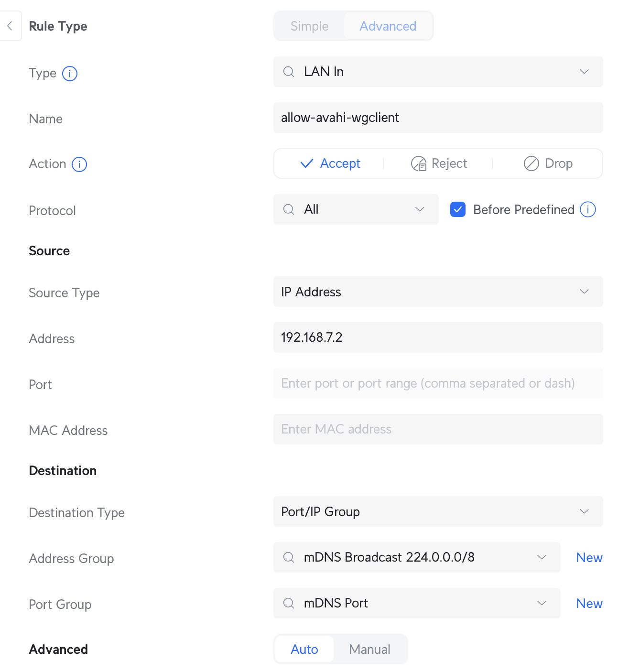
Task: Click the search icon in Protocol field
Action: [289, 209]
